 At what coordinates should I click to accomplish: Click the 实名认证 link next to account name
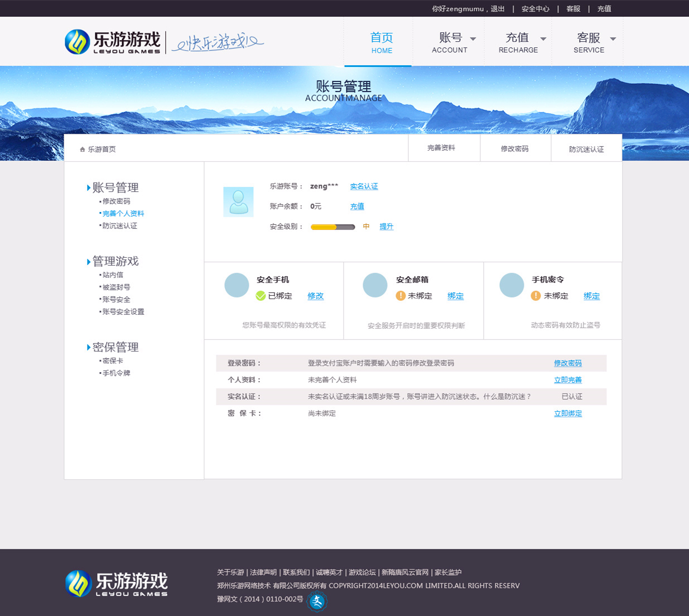[364, 186]
